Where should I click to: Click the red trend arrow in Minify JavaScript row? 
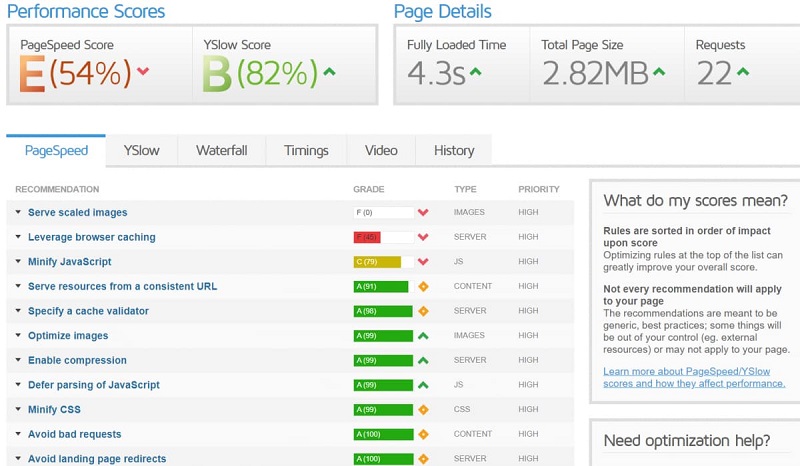tap(423, 261)
